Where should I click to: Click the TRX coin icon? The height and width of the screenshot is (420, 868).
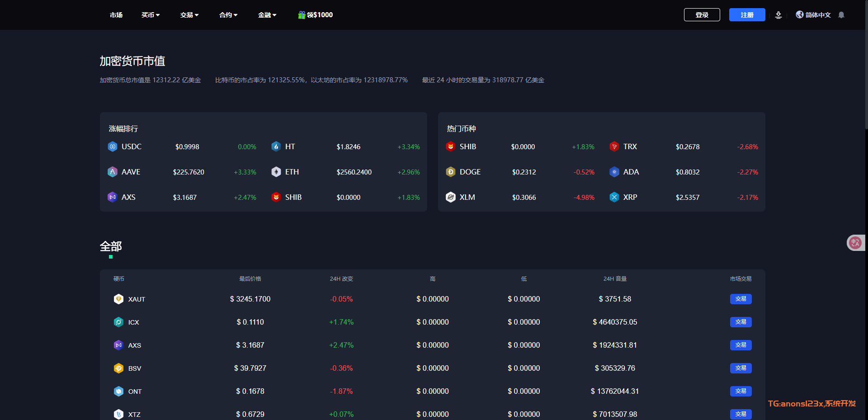pyautogui.click(x=614, y=146)
